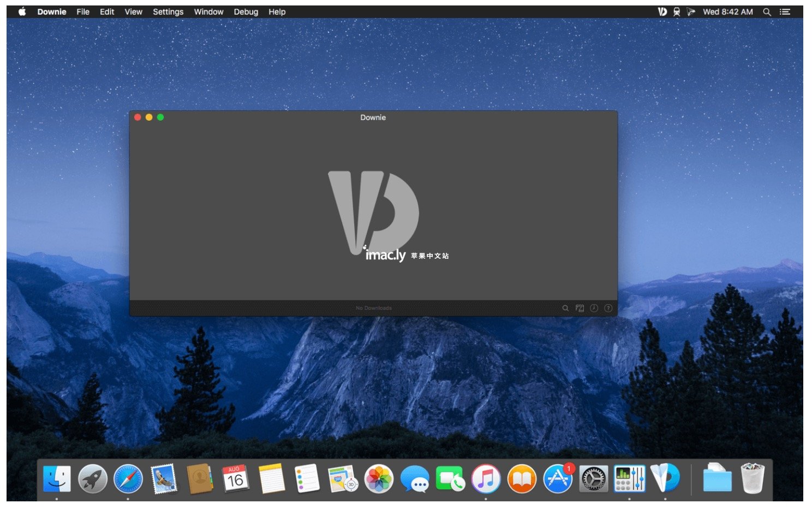
Task: Open Safari from the Dock
Action: coord(128,479)
